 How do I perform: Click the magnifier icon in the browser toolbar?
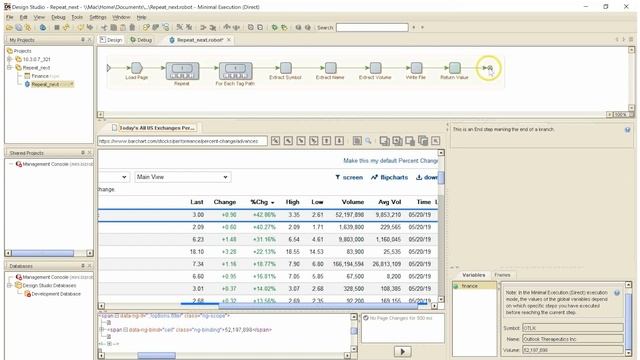369,141
